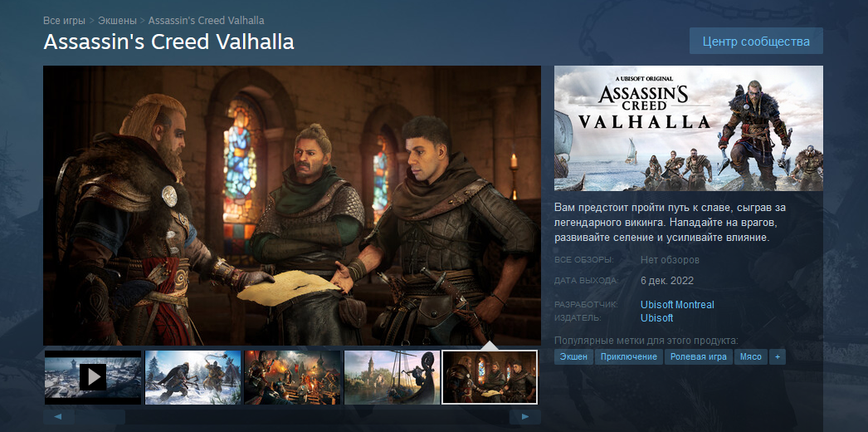
Task: Select the Экшен tag
Action: tap(573, 356)
